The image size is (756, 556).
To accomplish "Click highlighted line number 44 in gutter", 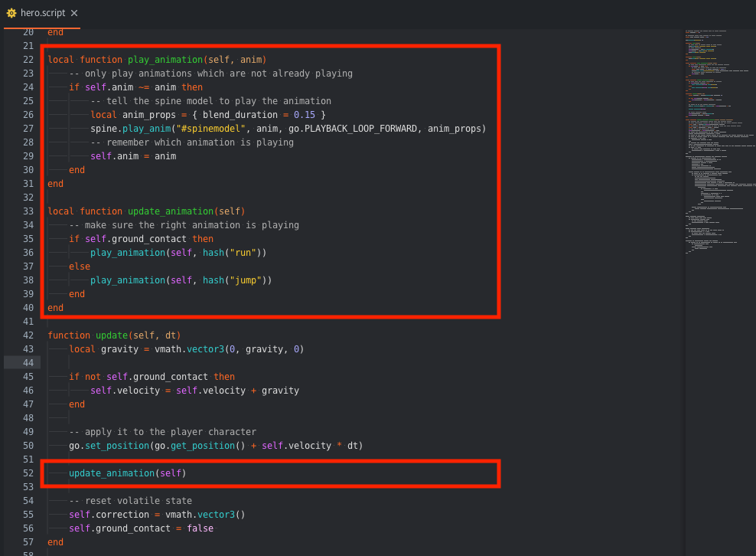I will (28, 363).
